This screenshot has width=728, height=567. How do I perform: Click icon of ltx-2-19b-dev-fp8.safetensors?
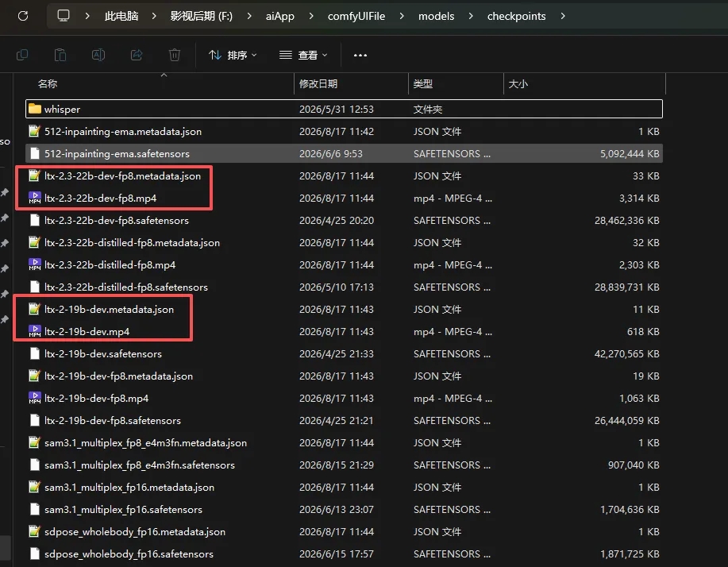[x=35, y=421]
